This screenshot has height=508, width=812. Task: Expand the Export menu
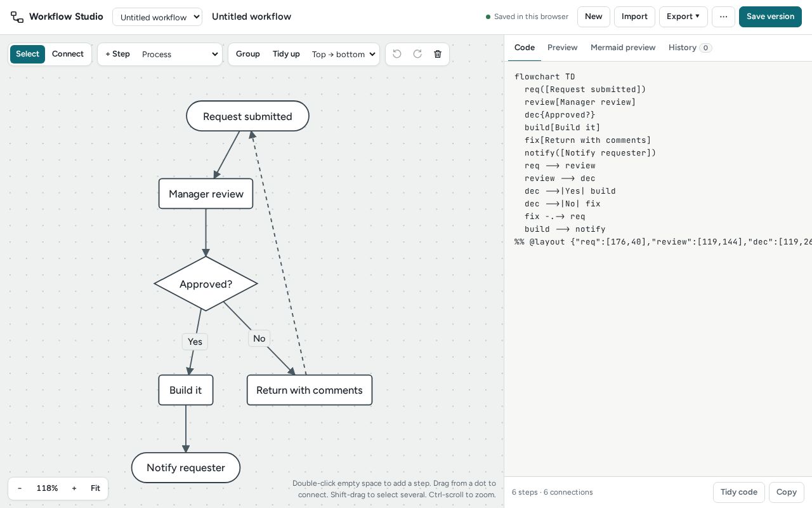click(x=683, y=17)
